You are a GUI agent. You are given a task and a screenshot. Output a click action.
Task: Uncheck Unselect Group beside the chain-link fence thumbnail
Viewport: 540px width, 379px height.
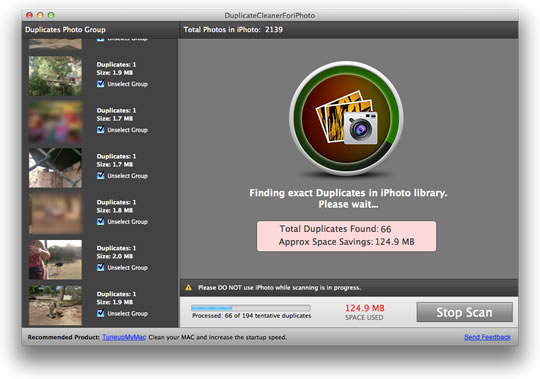[x=101, y=176]
